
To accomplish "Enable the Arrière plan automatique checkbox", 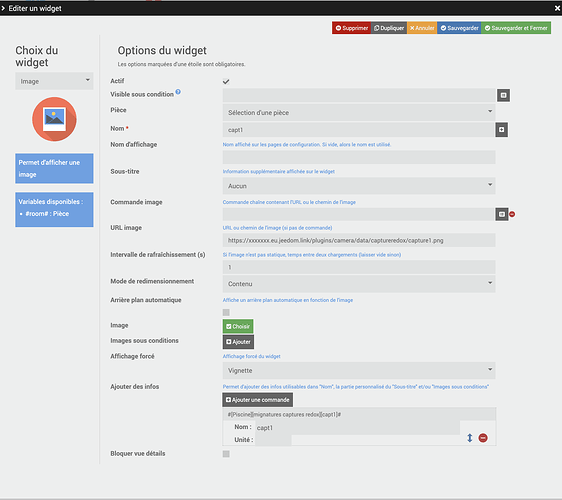I will [x=226, y=312].
